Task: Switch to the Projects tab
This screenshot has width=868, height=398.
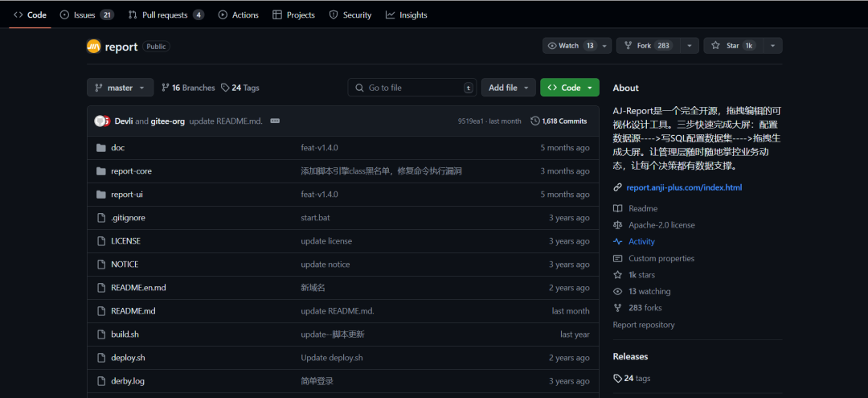Action: pyautogui.click(x=293, y=15)
